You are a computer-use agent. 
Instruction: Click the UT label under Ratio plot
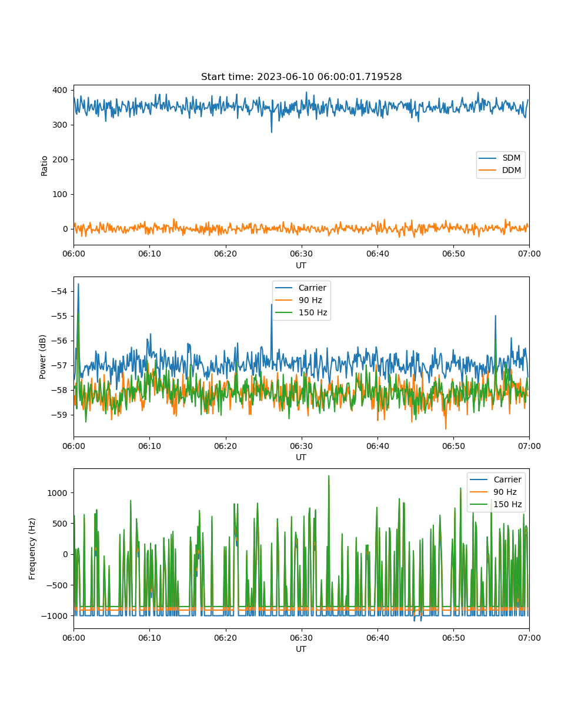coord(301,265)
